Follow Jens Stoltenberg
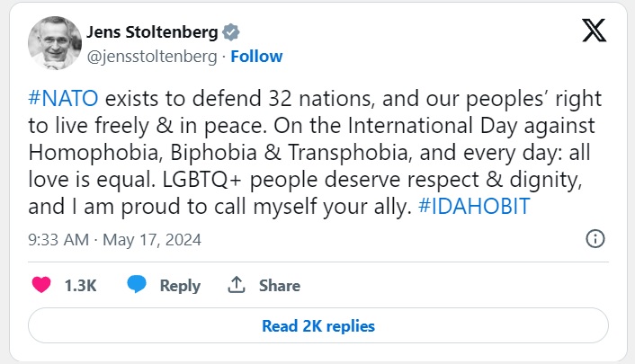Viewport: 635px width, 364px height. pos(256,56)
